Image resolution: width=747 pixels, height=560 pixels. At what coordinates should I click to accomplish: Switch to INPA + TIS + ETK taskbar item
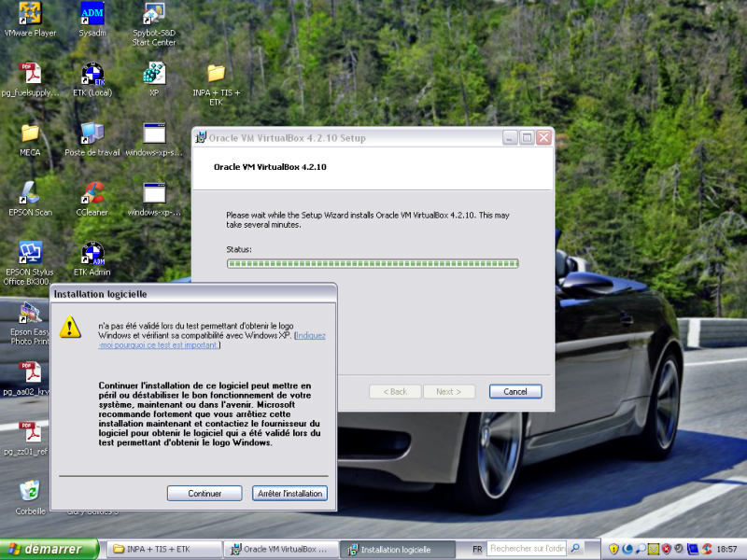pyautogui.click(x=162, y=549)
